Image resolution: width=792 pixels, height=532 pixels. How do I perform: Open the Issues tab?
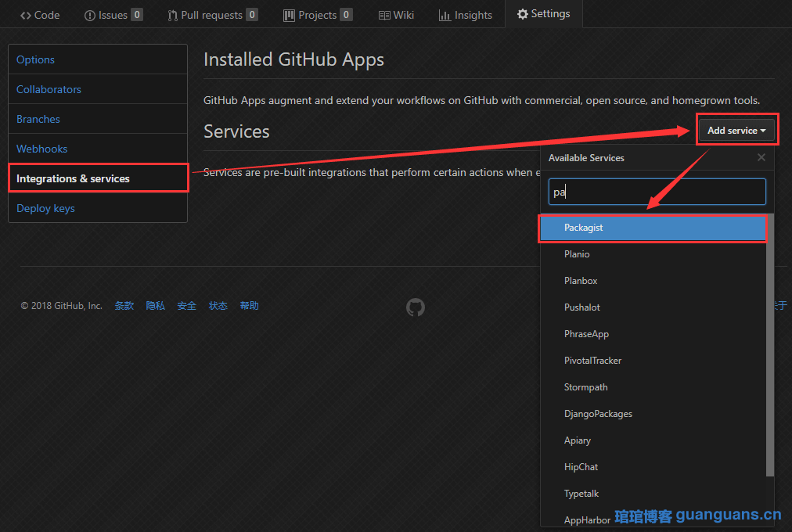(113, 15)
